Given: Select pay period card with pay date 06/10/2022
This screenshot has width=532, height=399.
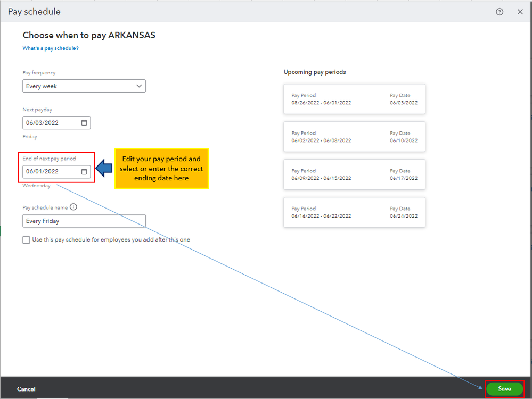Looking at the screenshot, I should [354, 137].
